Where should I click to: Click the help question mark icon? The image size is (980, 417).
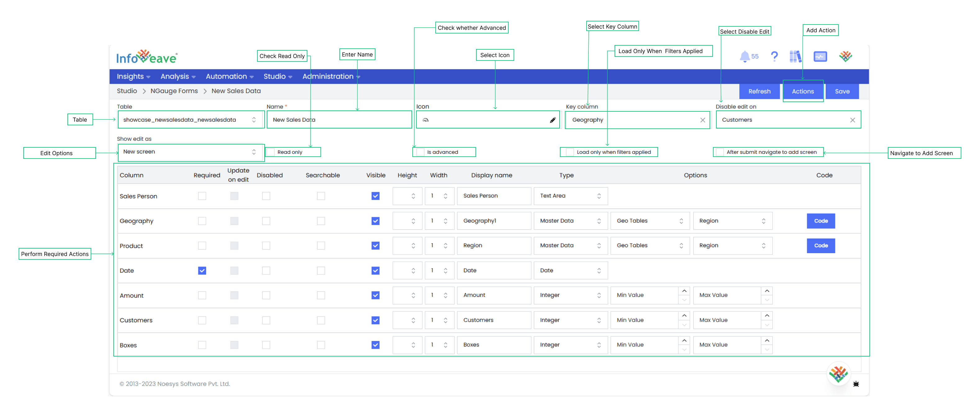pyautogui.click(x=773, y=56)
